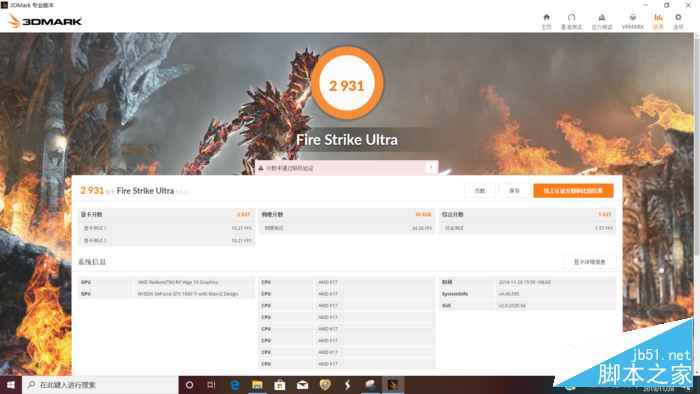Click the Graphics score (显卡分数) row

click(x=166, y=215)
